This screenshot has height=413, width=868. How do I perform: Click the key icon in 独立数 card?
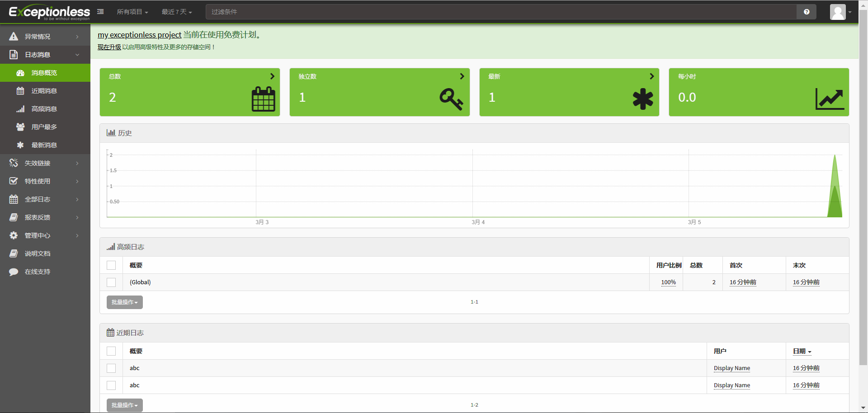coord(452,99)
